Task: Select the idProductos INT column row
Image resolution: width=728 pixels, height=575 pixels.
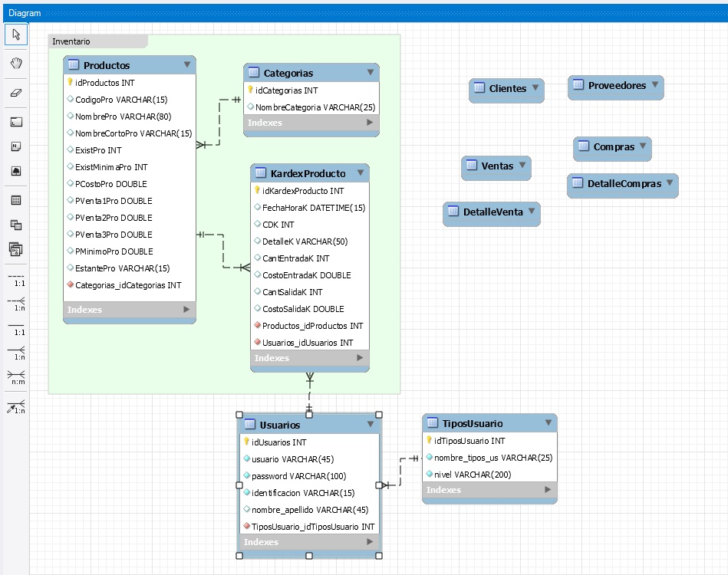Action: (x=105, y=83)
